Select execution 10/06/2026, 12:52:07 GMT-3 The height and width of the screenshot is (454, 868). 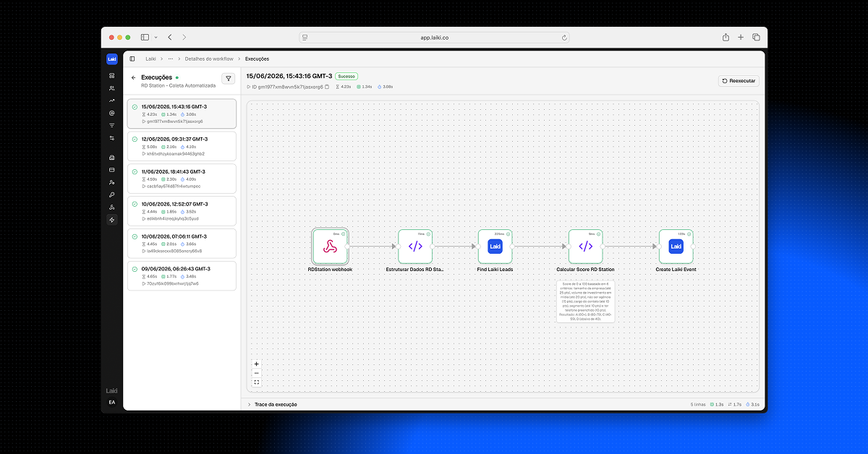pos(181,211)
